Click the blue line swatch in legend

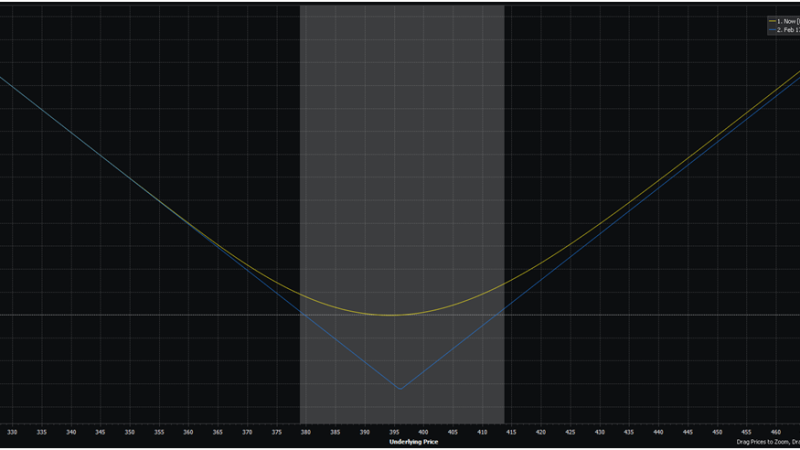pos(770,30)
